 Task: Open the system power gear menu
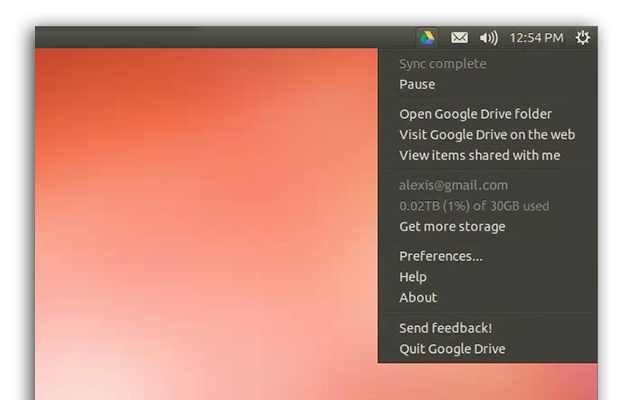582,38
